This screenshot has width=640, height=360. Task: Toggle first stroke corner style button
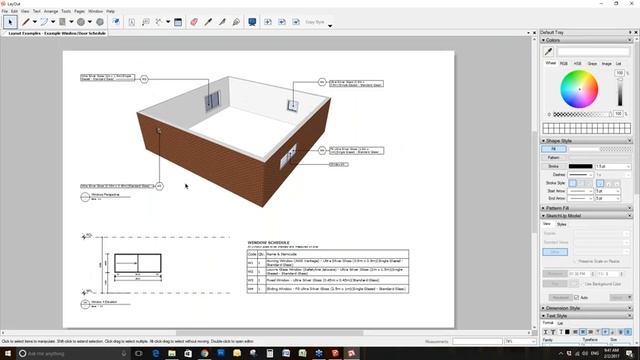pyautogui.click(x=573, y=183)
